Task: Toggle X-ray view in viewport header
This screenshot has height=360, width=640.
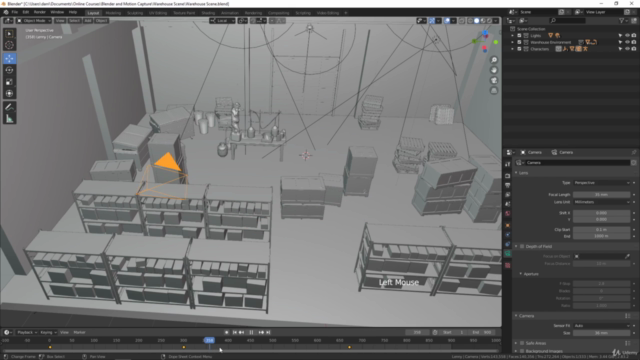Action: pyautogui.click(x=462, y=20)
